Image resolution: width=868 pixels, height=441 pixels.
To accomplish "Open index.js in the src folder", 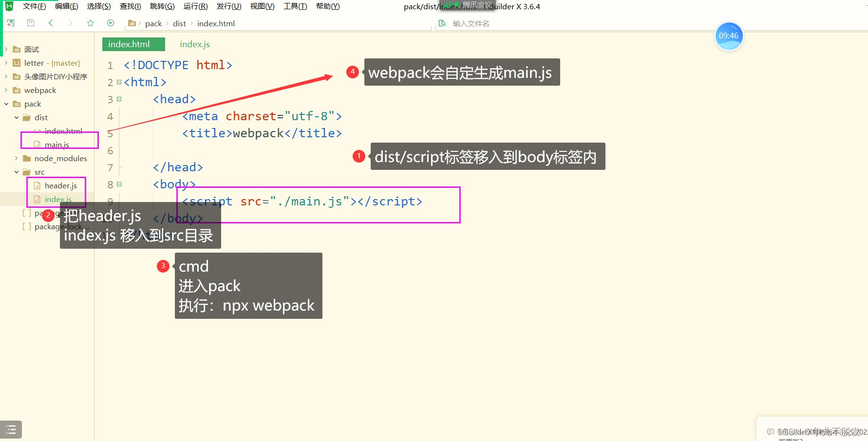I will point(58,199).
